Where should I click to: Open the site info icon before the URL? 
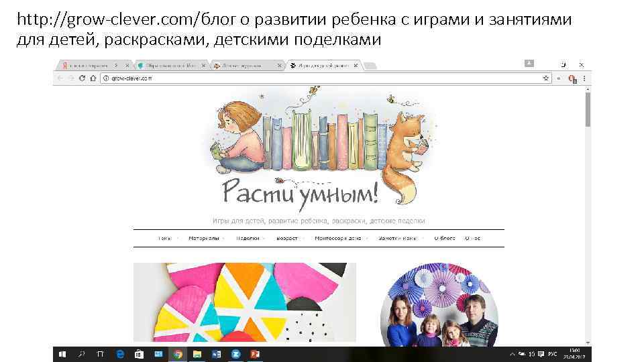[x=106, y=78]
